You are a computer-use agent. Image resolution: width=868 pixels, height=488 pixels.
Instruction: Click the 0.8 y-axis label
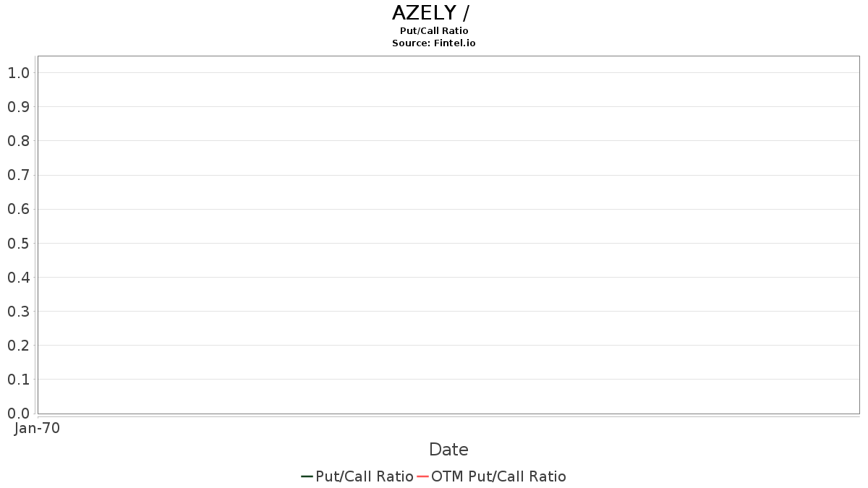[x=18, y=141]
